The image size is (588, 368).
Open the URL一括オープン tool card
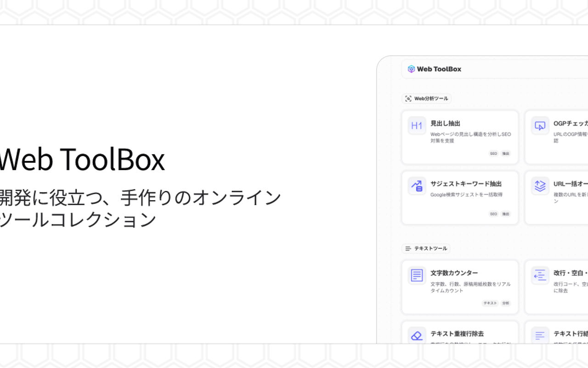tap(556, 198)
